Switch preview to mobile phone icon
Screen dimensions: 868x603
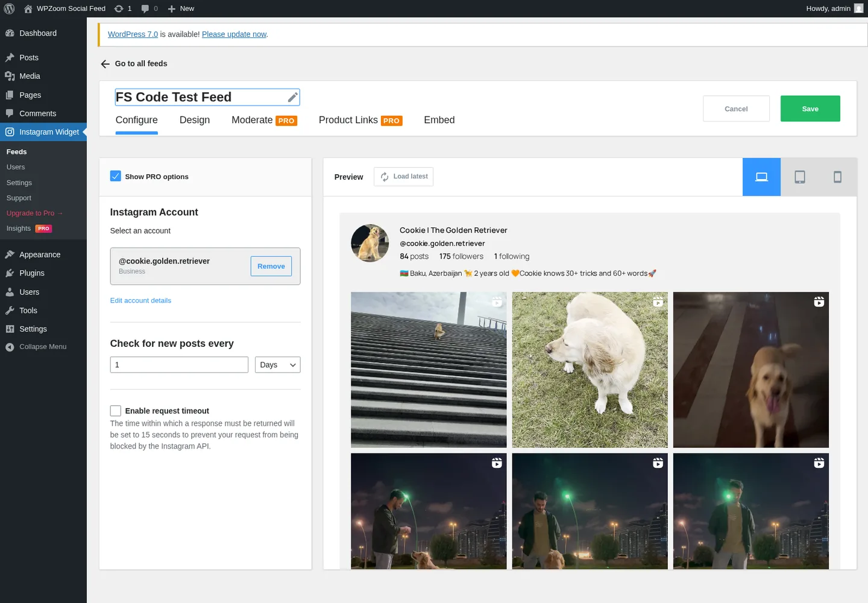click(837, 177)
